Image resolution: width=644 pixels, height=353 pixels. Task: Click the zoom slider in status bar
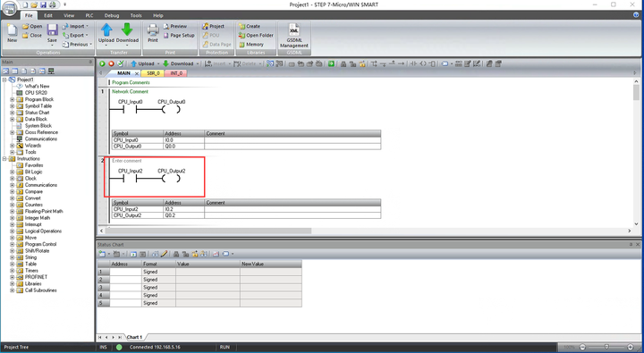click(x=606, y=348)
